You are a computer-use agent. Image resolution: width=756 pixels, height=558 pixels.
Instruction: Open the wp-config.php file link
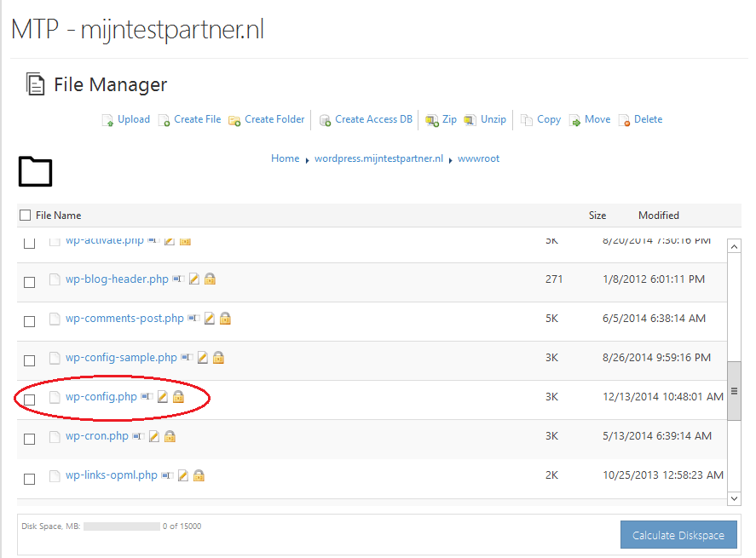pyautogui.click(x=101, y=397)
